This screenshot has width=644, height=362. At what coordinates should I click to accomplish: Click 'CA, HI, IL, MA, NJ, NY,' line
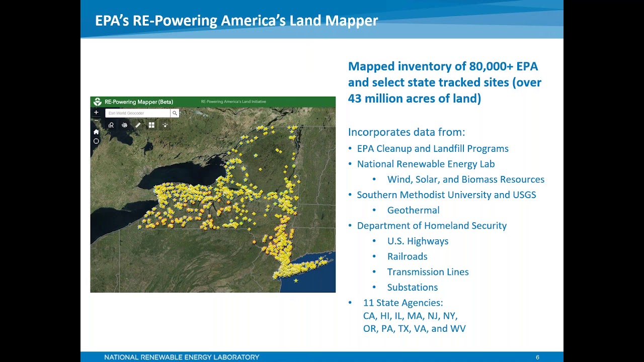click(x=410, y=316)
